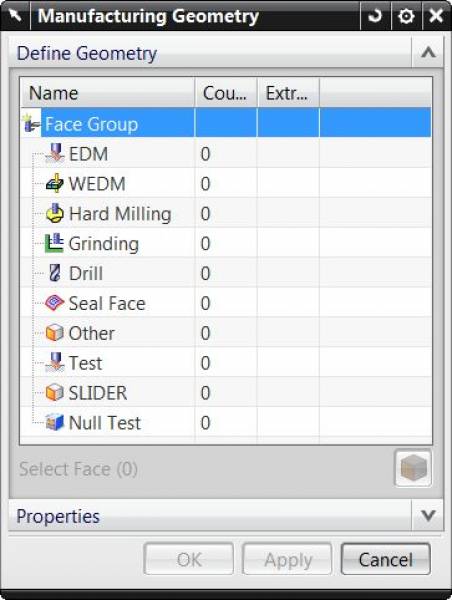Click the reset dialog arrow icon

(375, 16)
